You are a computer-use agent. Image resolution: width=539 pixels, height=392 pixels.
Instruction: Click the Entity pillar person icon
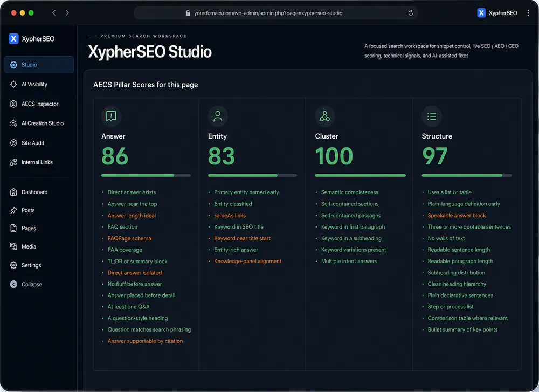coord(218,116)
